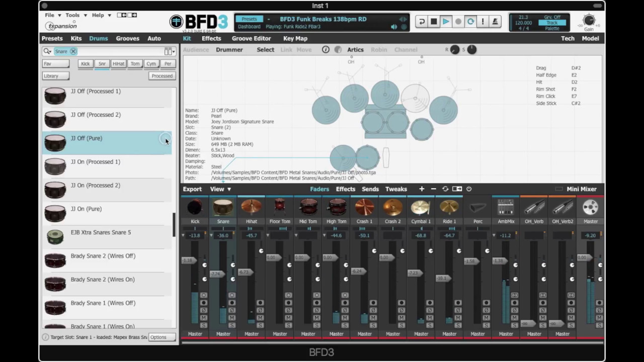Click the Cymbal 1 channel icon
The image size is (644, 362).
pos(421,207)
